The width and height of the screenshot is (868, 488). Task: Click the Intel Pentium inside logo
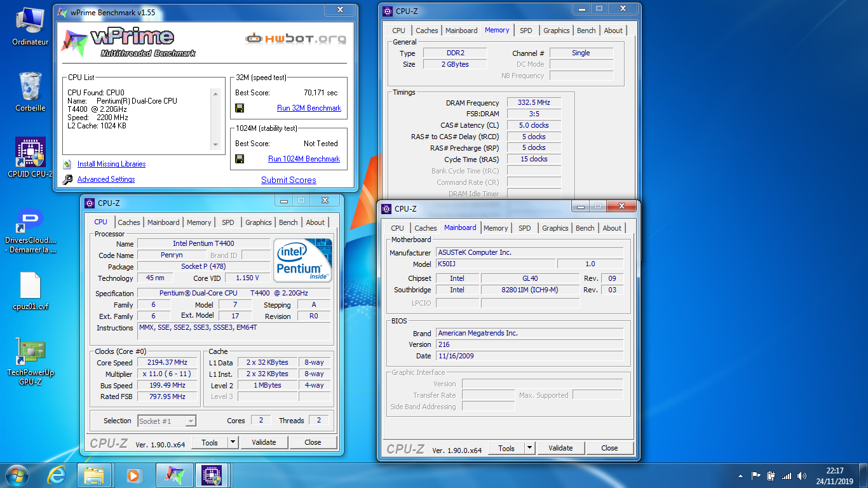[302, 261]
